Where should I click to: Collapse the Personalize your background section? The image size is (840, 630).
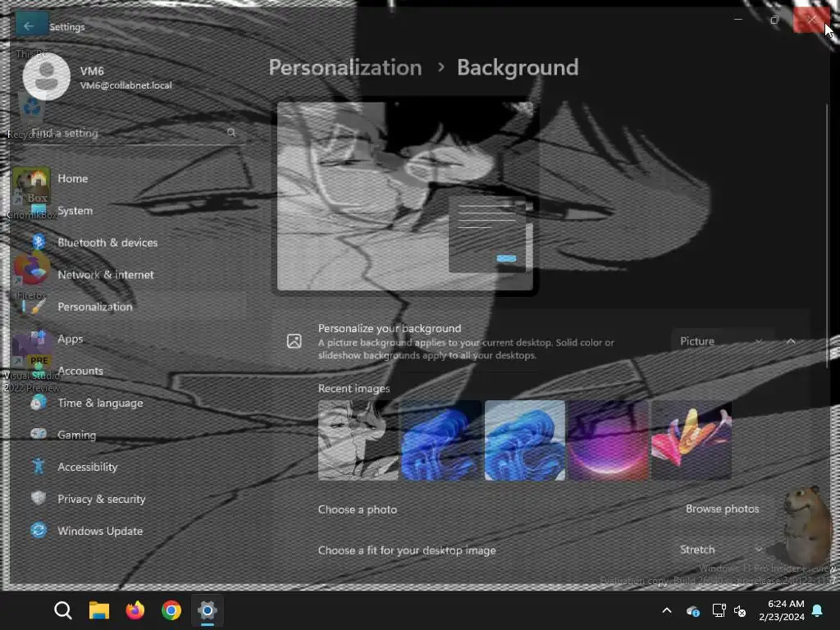[791, 341]
